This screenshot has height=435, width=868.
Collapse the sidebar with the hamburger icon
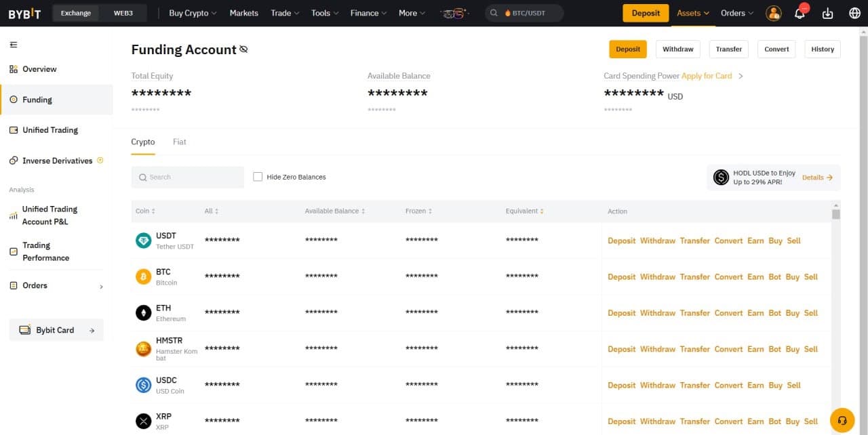[x=14, y=45]
